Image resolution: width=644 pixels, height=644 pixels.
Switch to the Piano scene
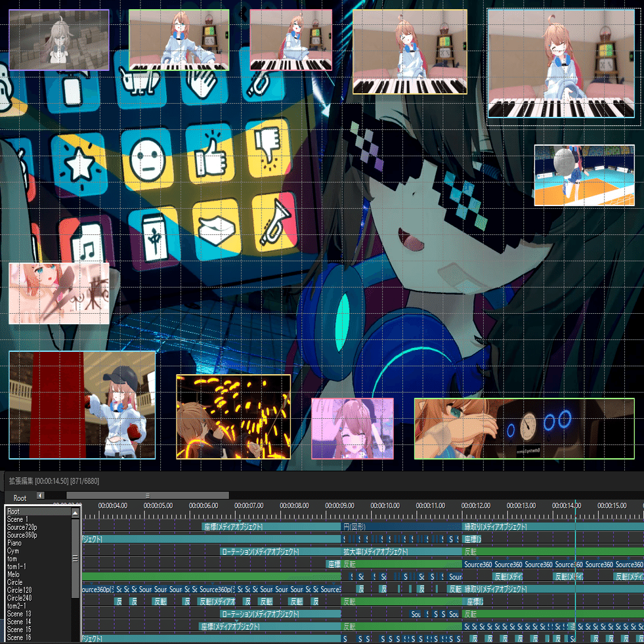point(39,542)
